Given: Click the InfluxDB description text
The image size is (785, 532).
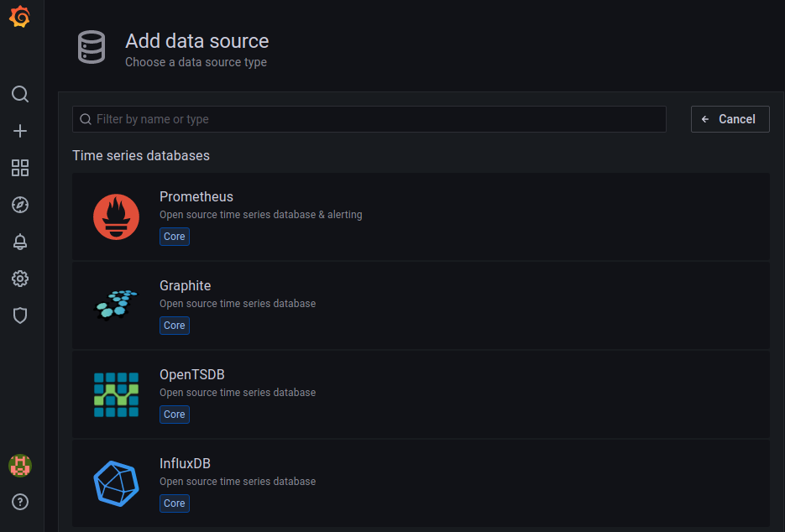Looking at the screenshot, I should tap(238, 482).
